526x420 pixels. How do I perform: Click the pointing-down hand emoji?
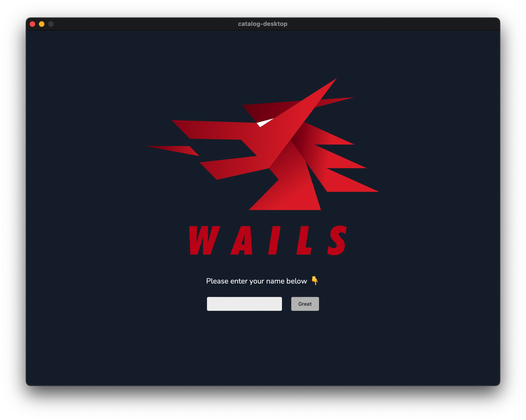pyautogui.click(x=315, y=280)
